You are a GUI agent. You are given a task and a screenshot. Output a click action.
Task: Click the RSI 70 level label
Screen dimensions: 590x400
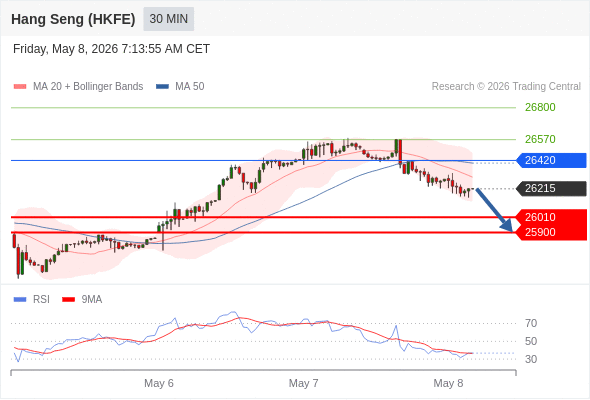(x=531, y=323)
